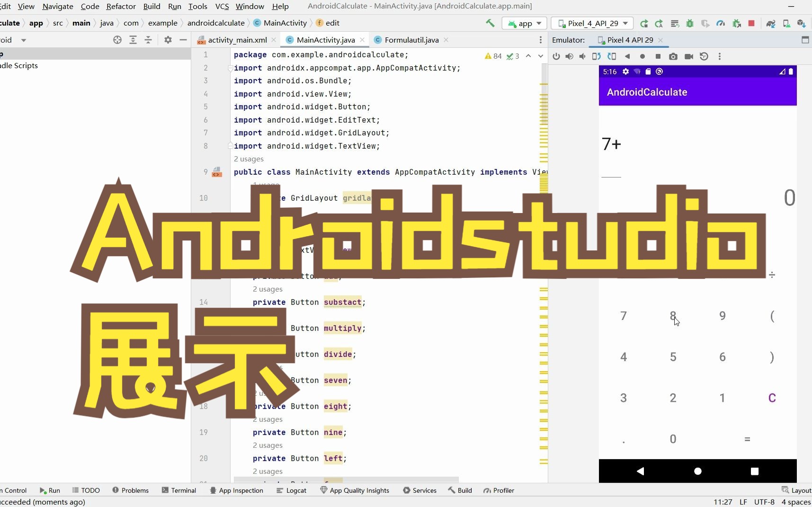812x507 pixels.
Task: Stop the running app
Action: point(751,23)
